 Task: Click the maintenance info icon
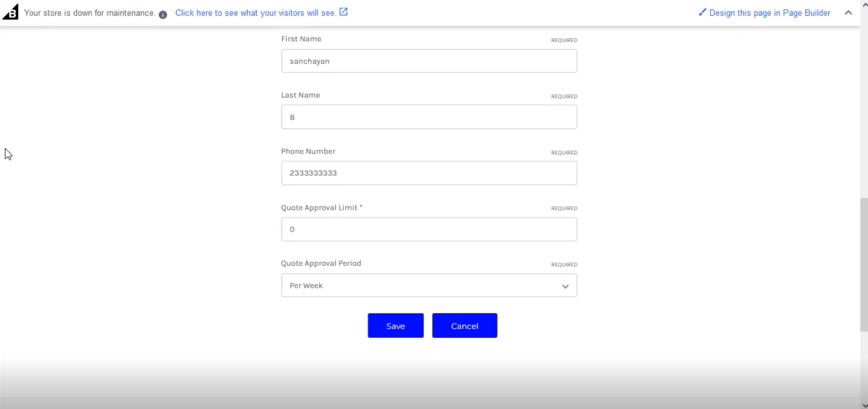coord(163,15)
